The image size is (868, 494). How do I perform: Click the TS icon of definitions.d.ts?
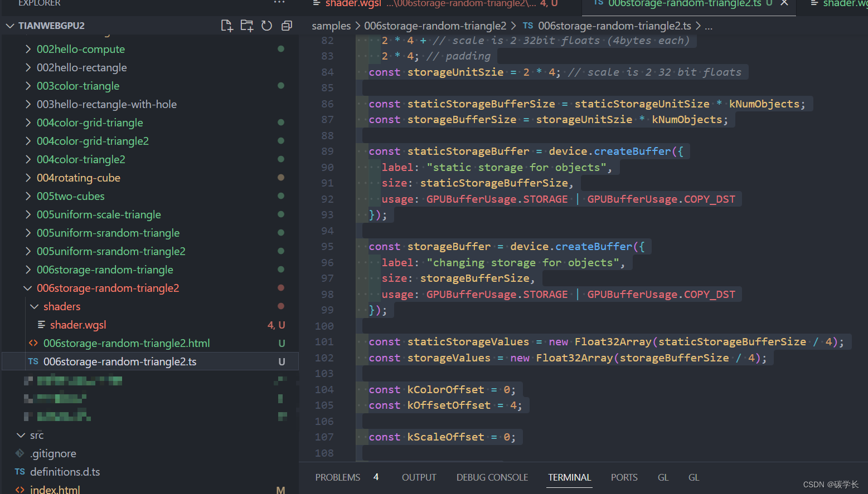click(x=20, y=472)
